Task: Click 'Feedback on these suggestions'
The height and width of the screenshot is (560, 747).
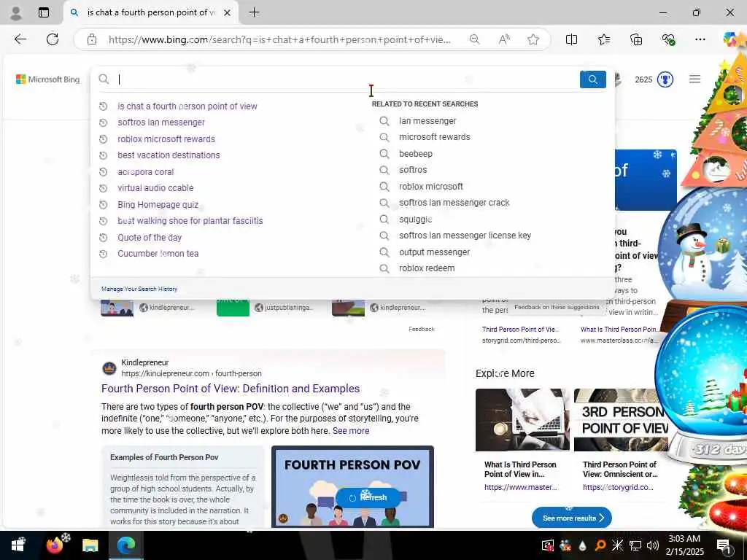Action: pyautogui.click(x=557, y=307)
